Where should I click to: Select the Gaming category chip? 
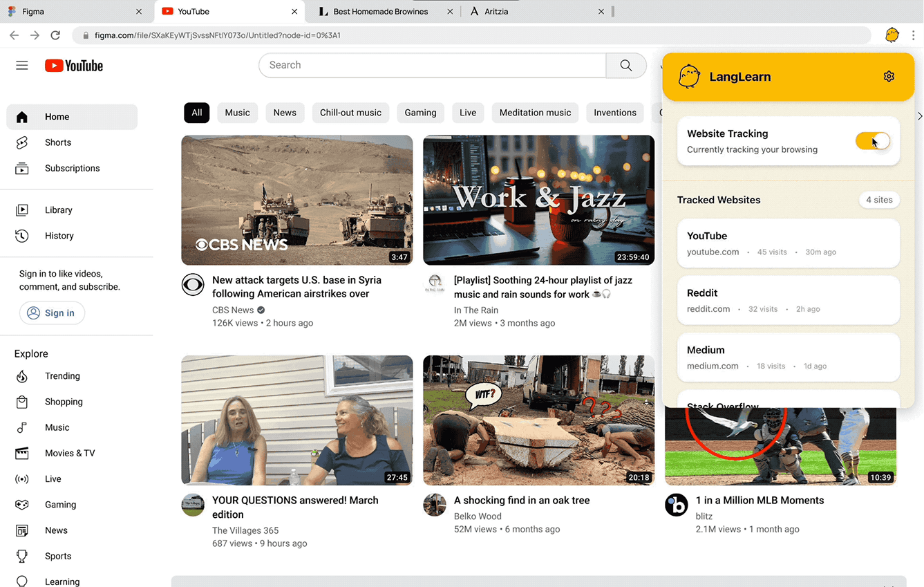pos(420,113)
